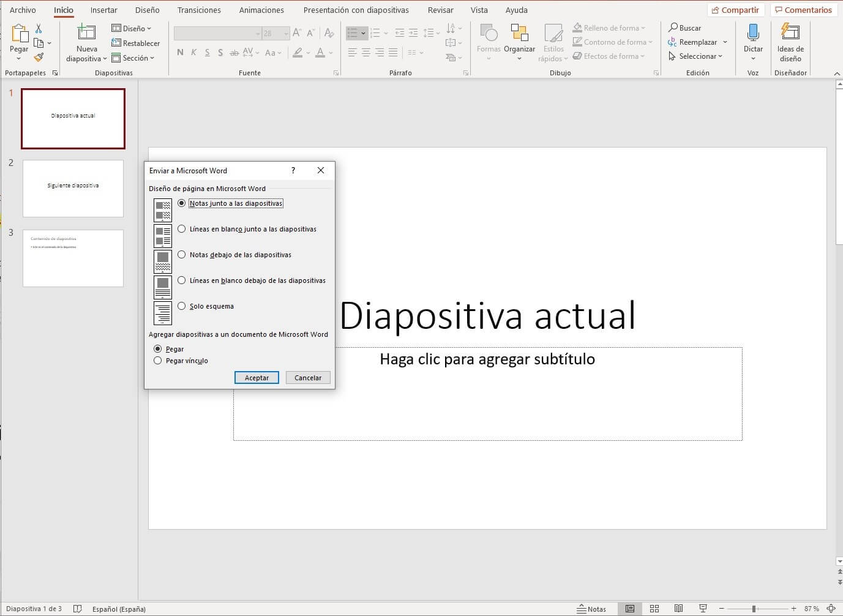
Task: Open the Revisar tab
Action: point(441,10)
